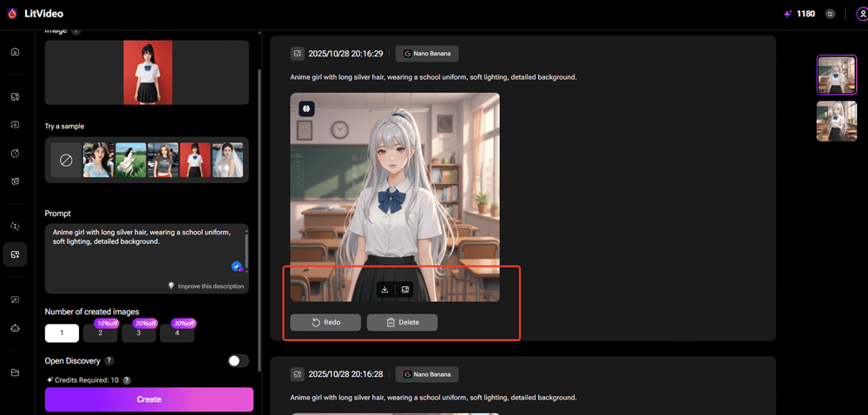Click the Nano Banana badge on 20:16:28 result
This screenshot has height=415, width=868.
(x=427, y=374)
